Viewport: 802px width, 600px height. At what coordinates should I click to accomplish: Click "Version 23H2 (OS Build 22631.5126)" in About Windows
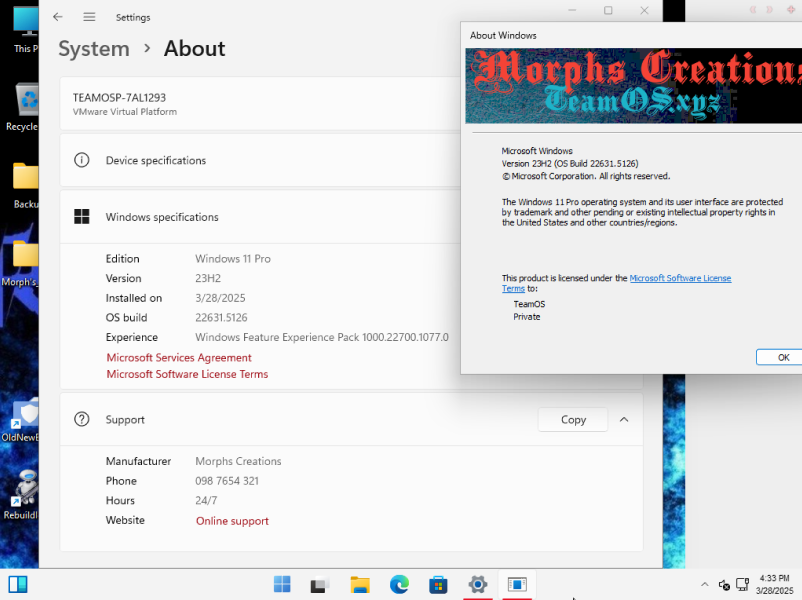tap(570, 164)
